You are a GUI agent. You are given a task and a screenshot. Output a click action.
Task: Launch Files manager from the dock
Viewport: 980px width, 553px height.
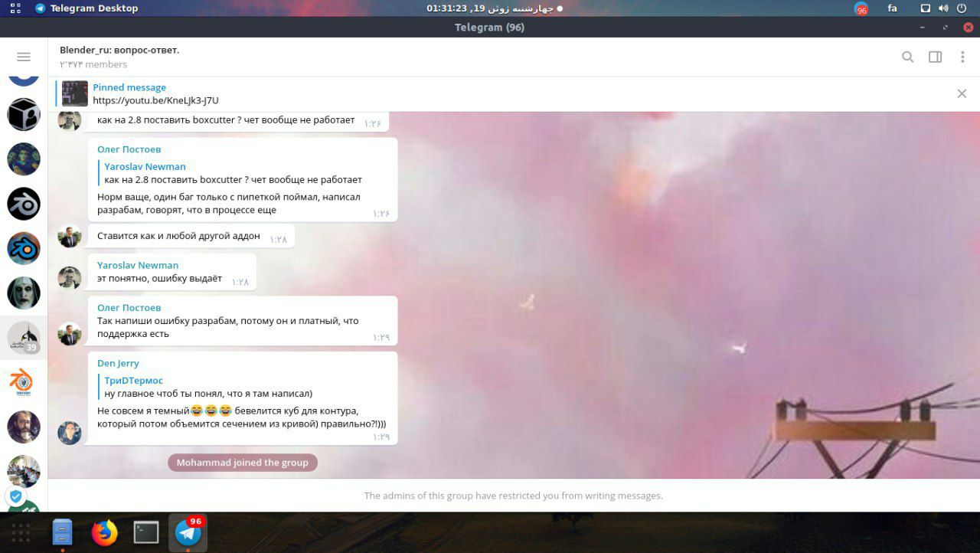tap(62, 532)
